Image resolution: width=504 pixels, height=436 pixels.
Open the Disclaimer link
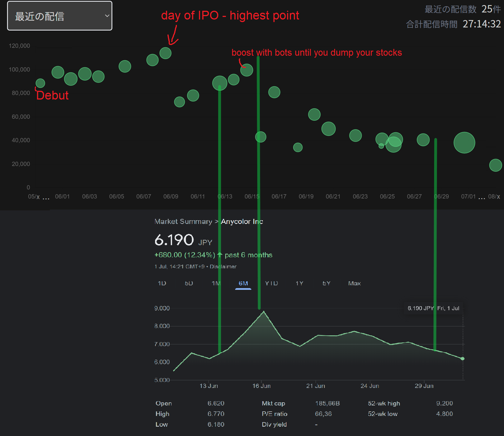pyautogui.click(x=223, y=267)
